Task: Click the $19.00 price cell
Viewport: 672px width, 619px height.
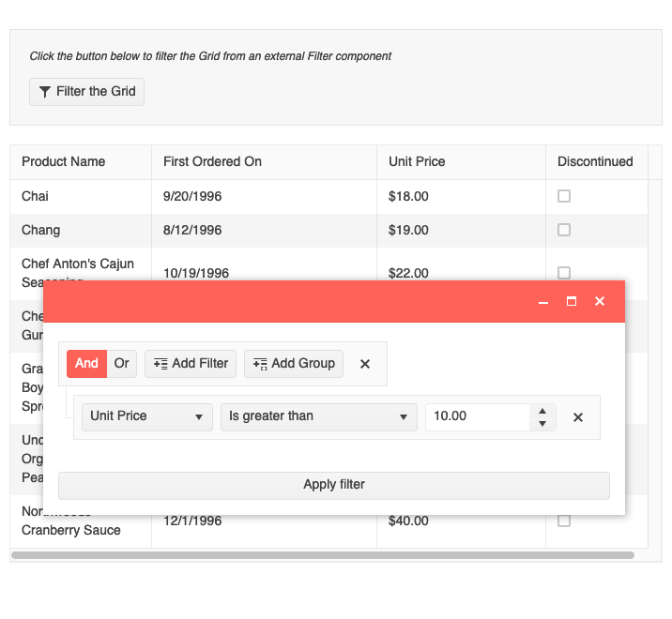Action: pos(461,231)
